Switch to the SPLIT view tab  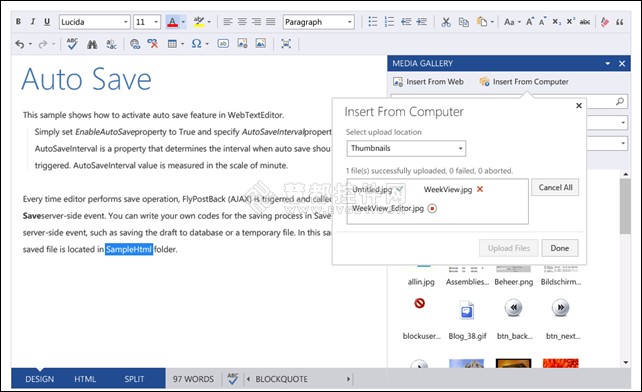coord(134,379)
